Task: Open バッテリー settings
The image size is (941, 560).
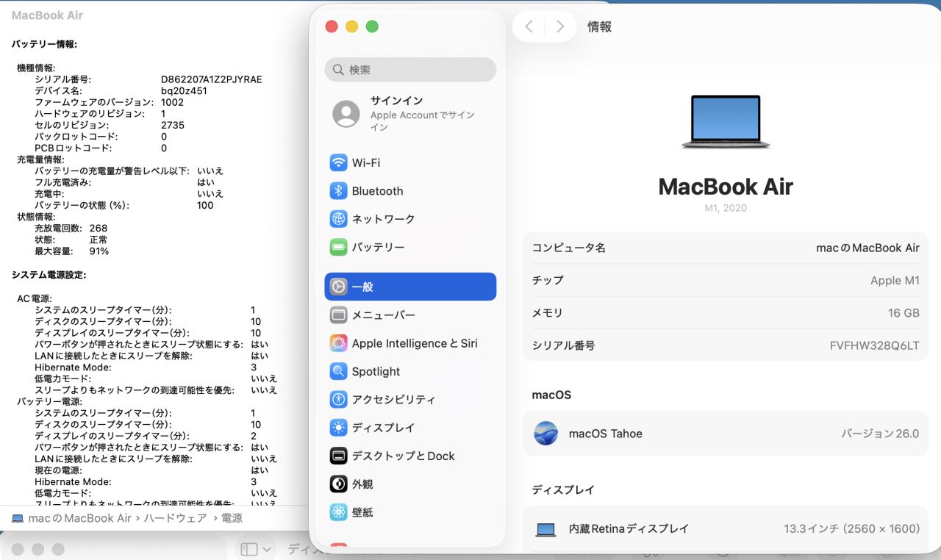Action: pos(378,248)
